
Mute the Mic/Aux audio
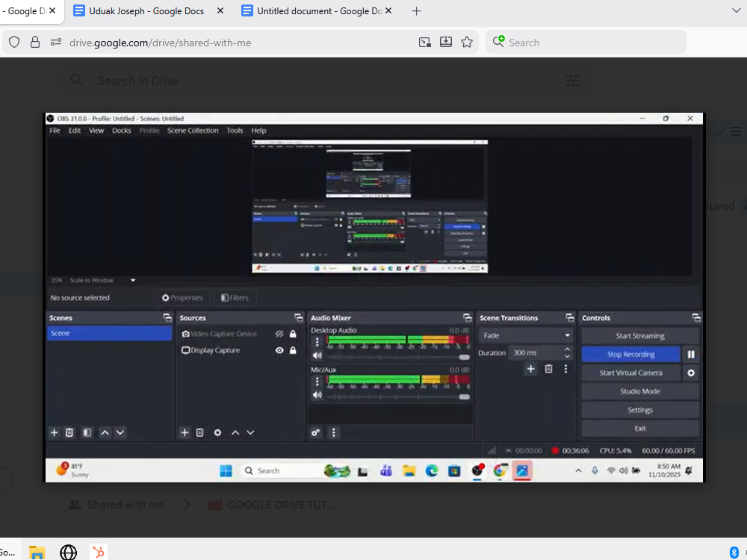point(317,395)
